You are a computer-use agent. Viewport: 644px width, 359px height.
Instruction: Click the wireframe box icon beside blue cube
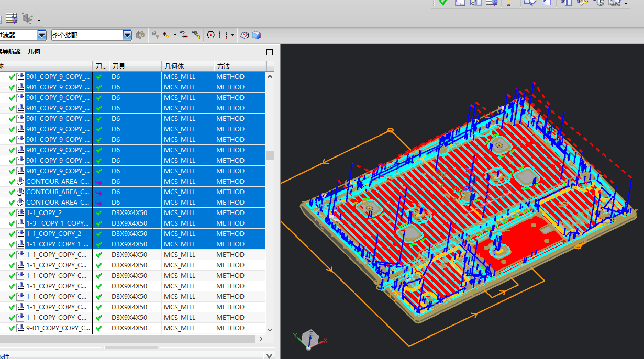[245, 35]
